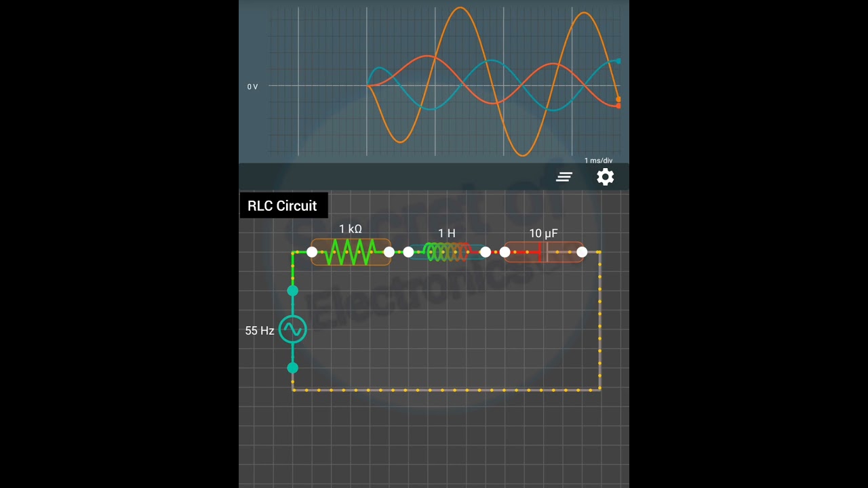Viewport: 868px width, 488px height.
Task: Click the 1 H inductor label
Action: (x=447, y=233)
